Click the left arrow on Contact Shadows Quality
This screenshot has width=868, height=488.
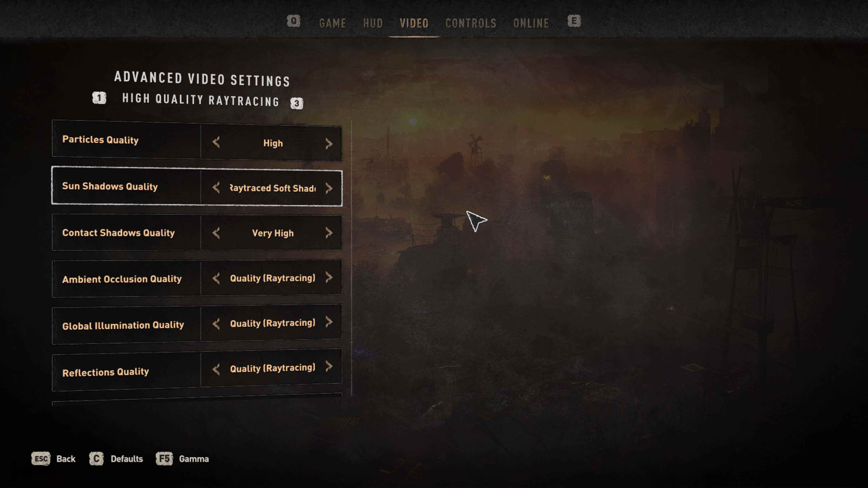click(216, 232)
